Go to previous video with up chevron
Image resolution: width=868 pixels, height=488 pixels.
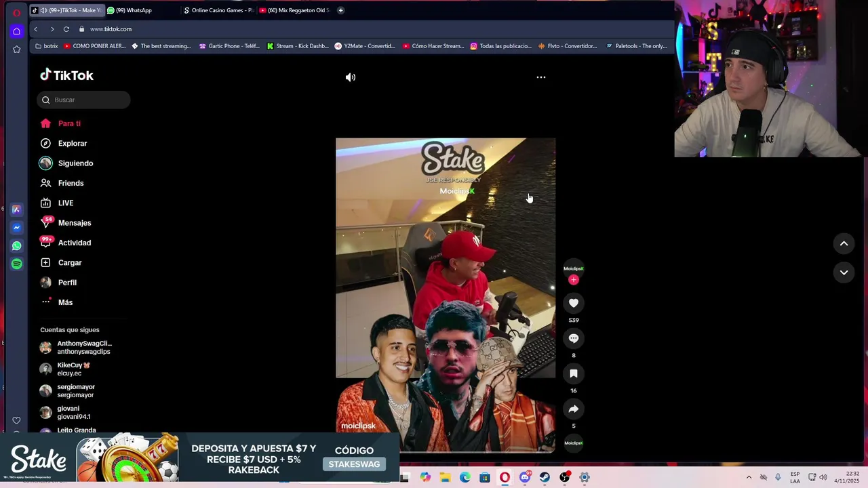coord(844,243)
